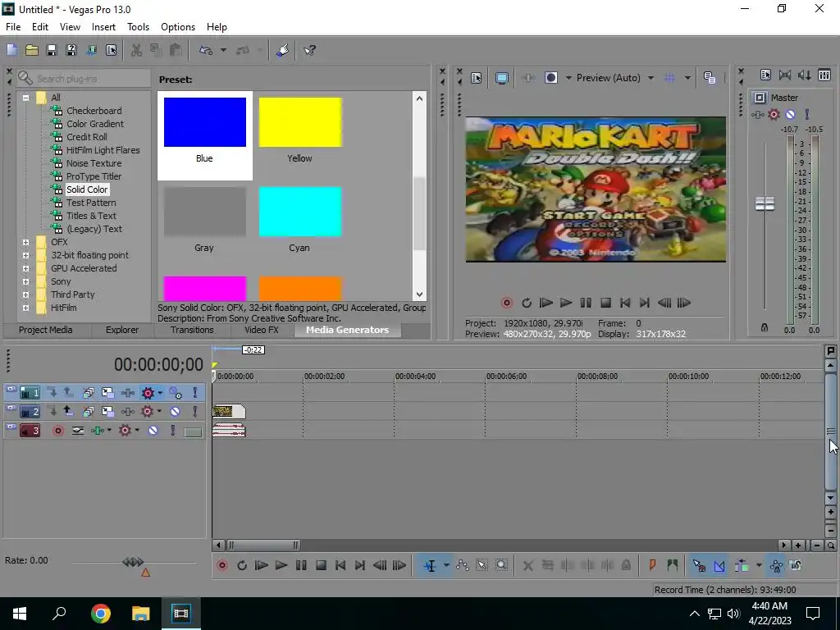
Task: Switch to the Explorer tab
Action: click(122, 330)
